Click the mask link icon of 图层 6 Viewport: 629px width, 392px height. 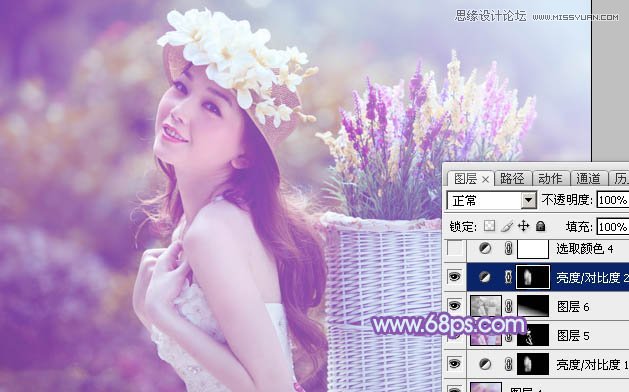(x=508, y=306)
